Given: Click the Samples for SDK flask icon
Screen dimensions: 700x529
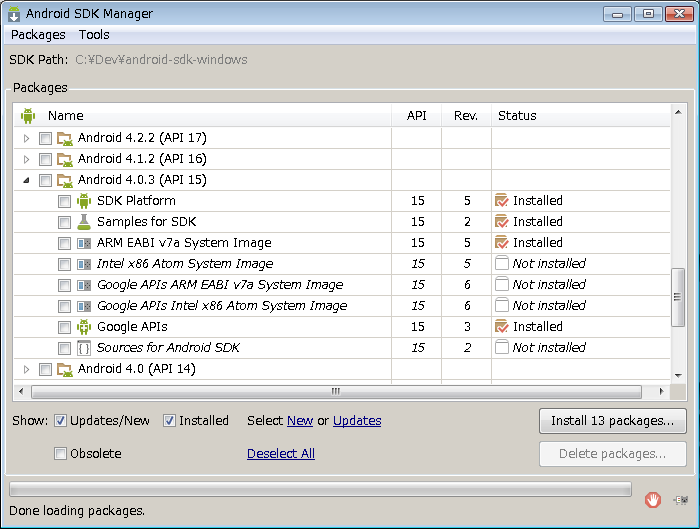Looking at the screenshot, I should point(84,222).
